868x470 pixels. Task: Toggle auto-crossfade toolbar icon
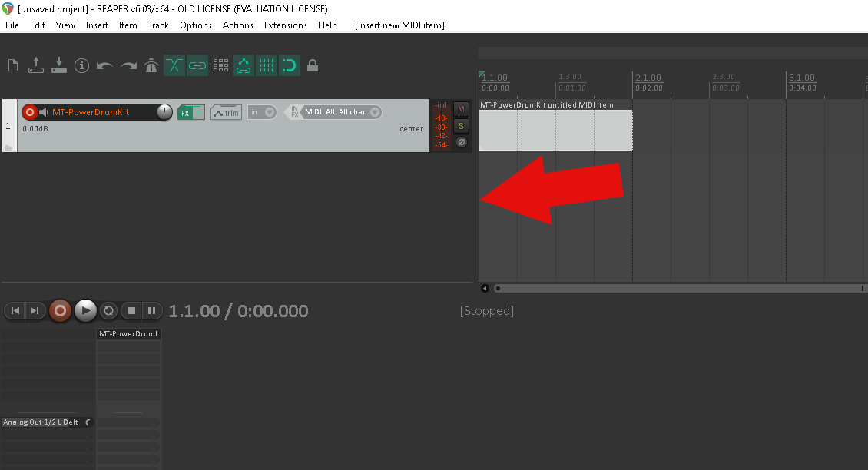pos(174,66)
